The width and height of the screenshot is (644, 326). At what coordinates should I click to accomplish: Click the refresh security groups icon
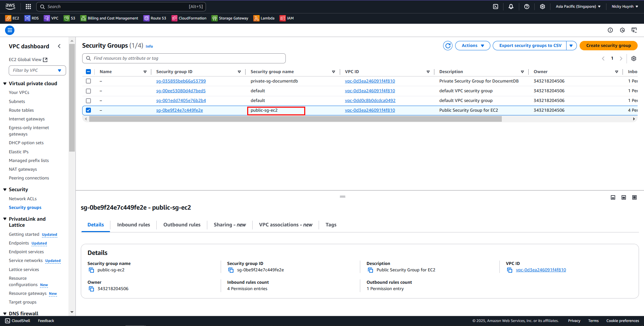tap(447, 46)
